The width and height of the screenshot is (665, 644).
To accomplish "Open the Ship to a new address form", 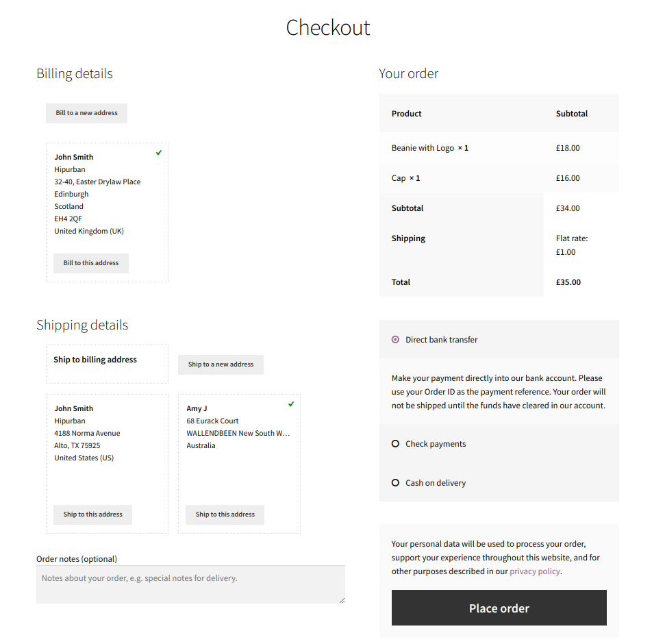I will 221,364.
